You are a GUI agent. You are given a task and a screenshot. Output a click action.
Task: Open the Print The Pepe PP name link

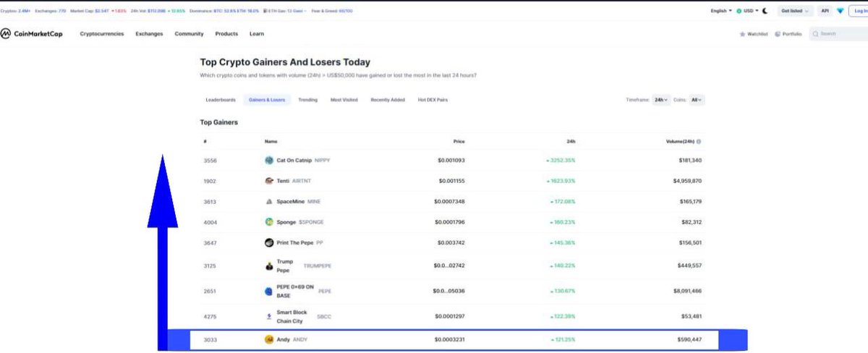(299, 243)
